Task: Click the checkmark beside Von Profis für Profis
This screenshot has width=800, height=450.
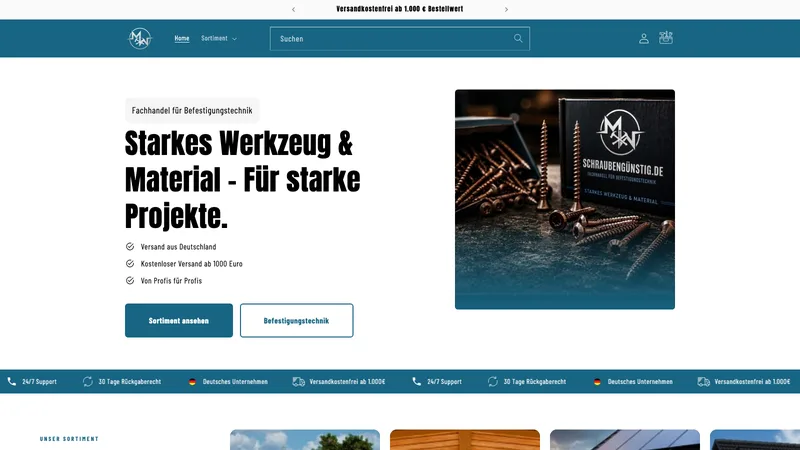Action: coord(130,281)
